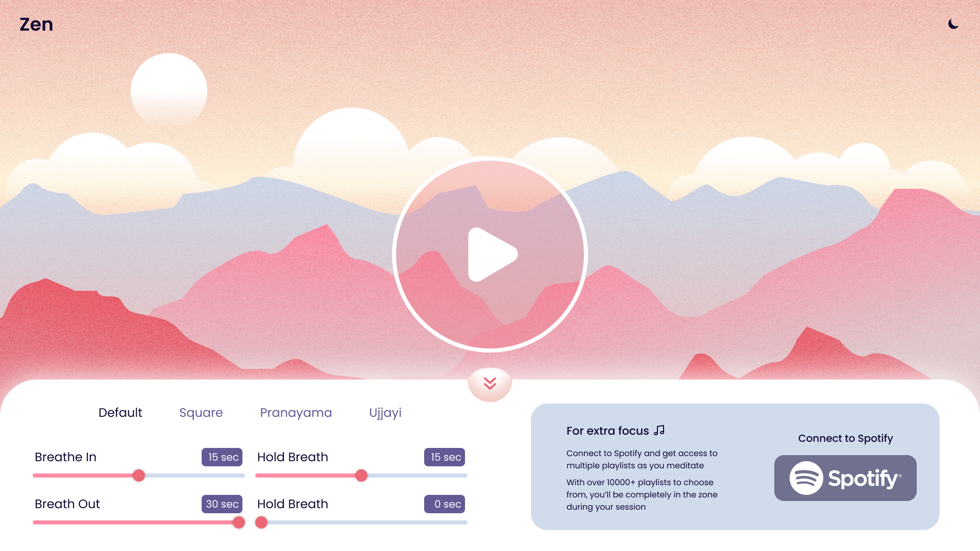Connect to Spotify button

845,478
